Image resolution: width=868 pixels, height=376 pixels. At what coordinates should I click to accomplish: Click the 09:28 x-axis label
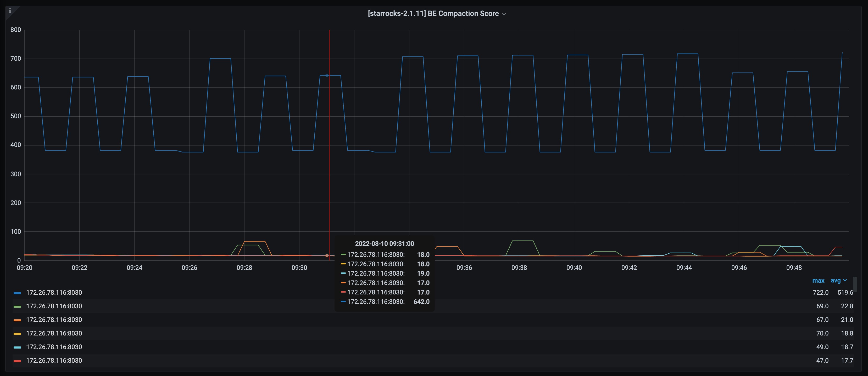(244, 267)
